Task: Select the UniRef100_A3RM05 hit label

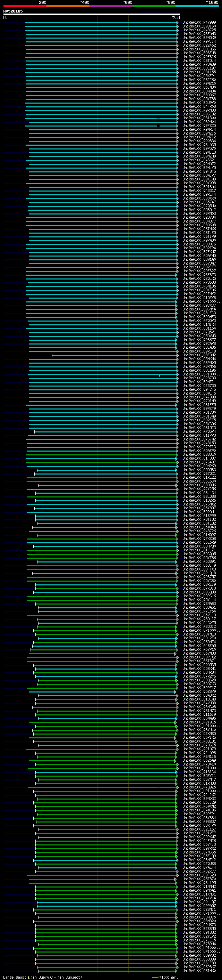Action: pyautogui.click(x=199, y=363)
